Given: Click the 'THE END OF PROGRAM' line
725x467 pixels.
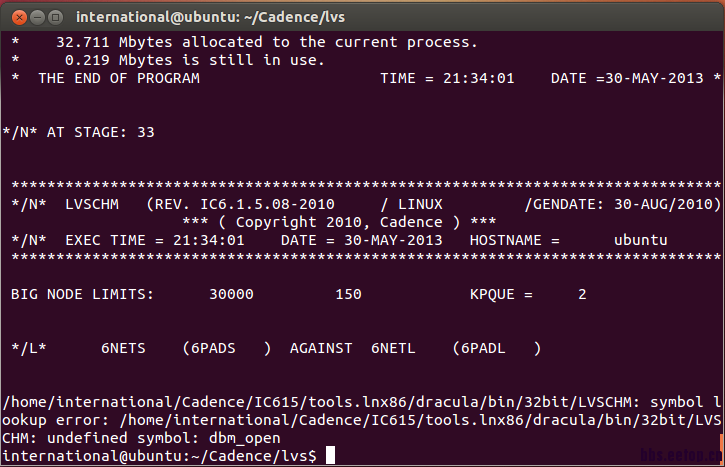Looking at the screenshot, I should (118, 78).
